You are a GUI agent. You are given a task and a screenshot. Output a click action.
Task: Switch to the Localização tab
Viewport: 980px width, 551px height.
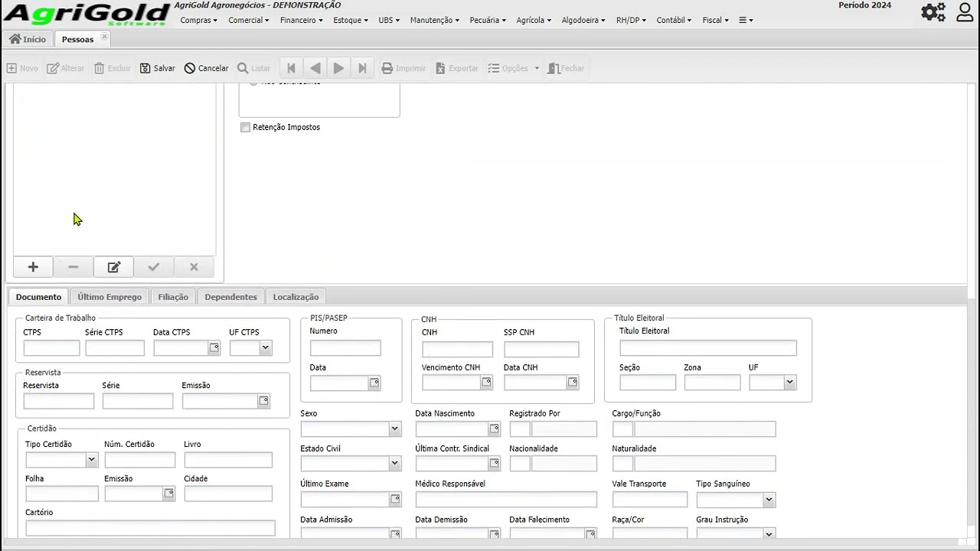pyautogui.click(x=296, y=297)
